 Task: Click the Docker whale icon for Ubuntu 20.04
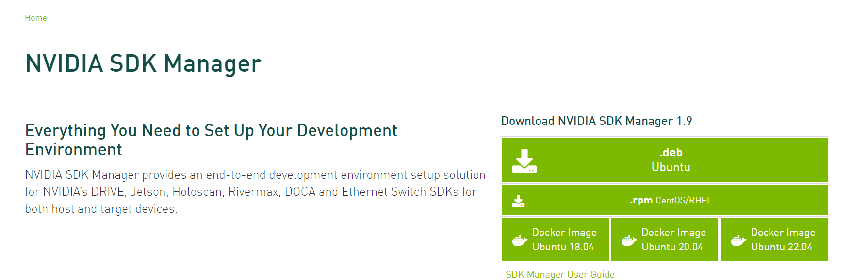coord(629,240)
